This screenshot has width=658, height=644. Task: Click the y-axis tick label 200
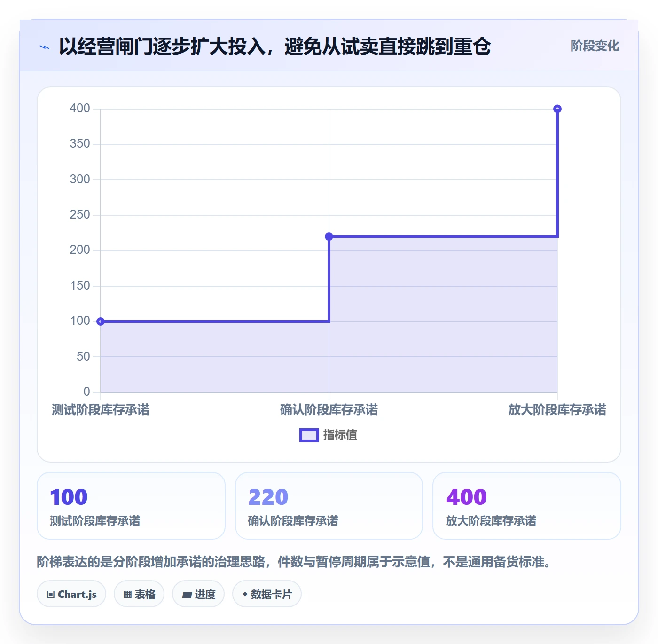80,250
